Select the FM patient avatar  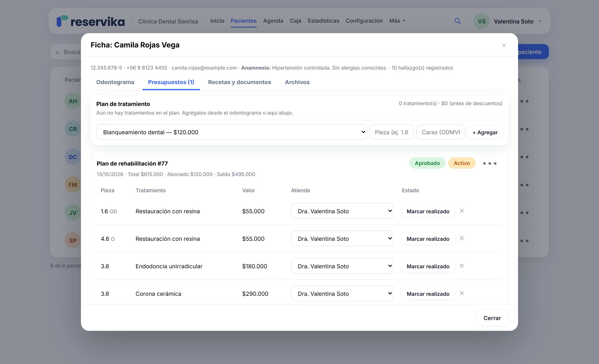coord(73,185)
